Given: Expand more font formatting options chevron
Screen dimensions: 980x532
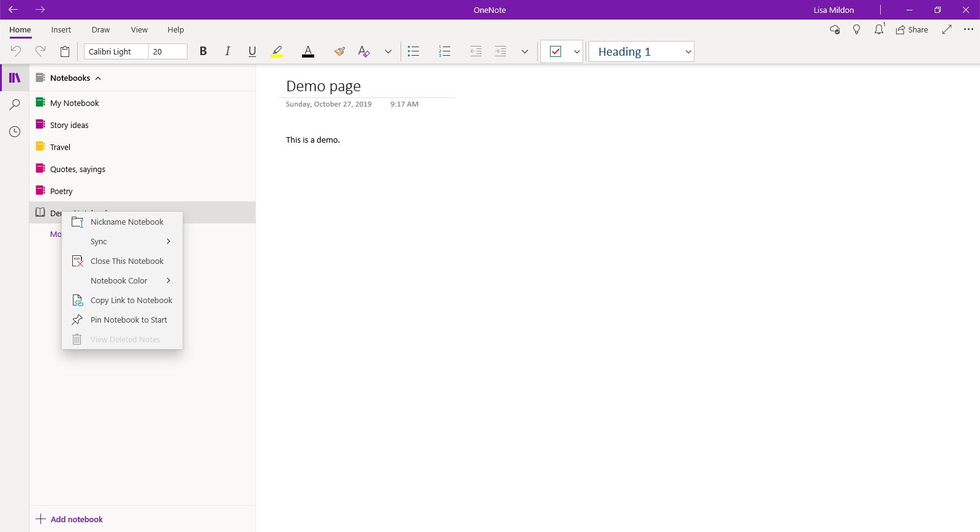Looking at the screenshot, I should (388, 51).
